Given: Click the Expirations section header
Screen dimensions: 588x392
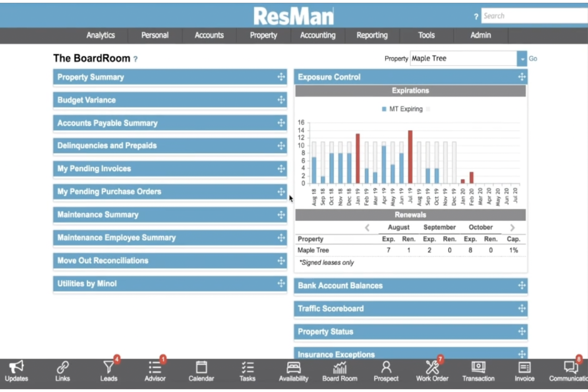Looking at the screenshot, I should 410,91.
